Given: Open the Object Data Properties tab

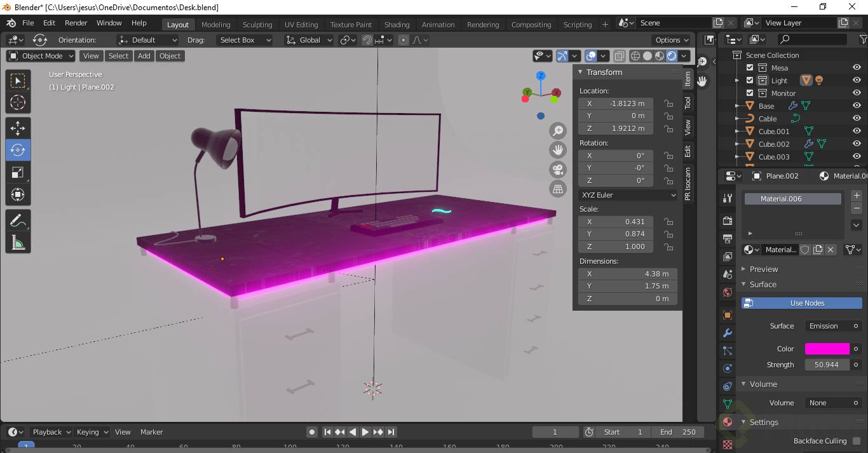Looking at the screenshot, I should click(726, 403).
